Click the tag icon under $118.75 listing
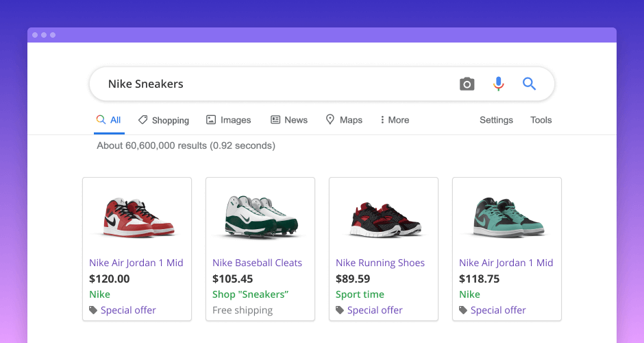 [x=463, y=310]
